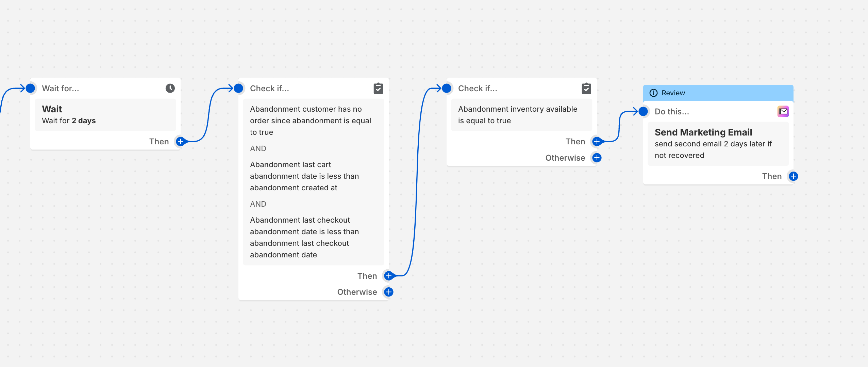Viewport: 868px width, 367px height.
Task: Open the Send Marketing Email action card
Action: [718, 144]
